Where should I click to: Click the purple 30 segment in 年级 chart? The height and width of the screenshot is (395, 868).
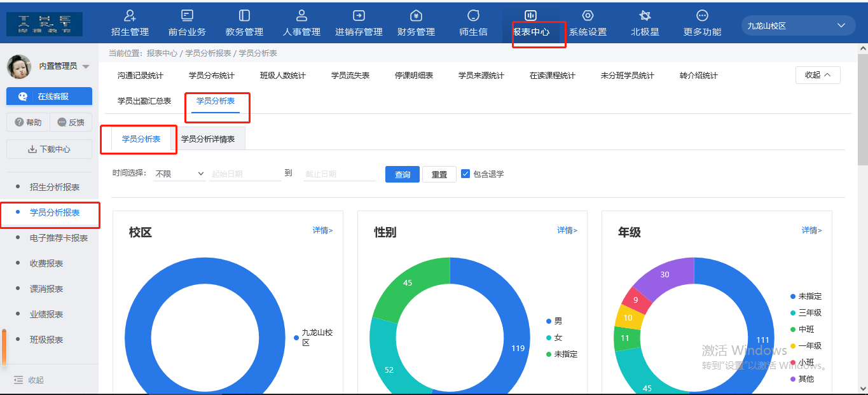pos(665,274)
